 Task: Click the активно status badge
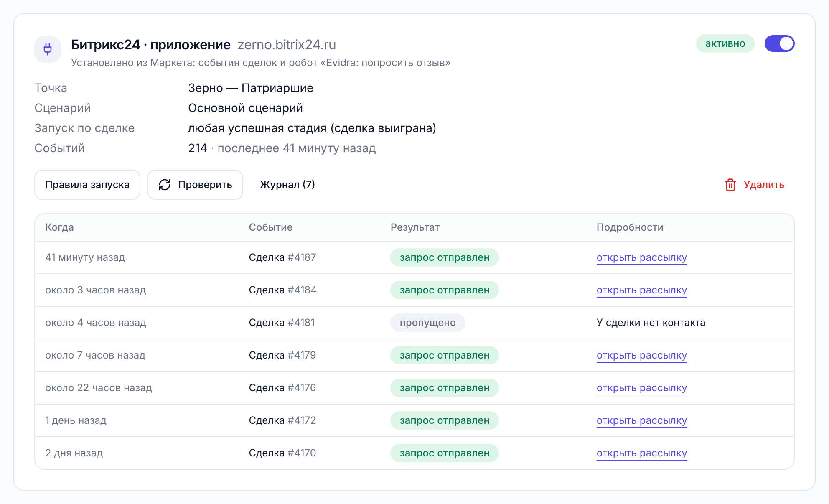[725, 43]
